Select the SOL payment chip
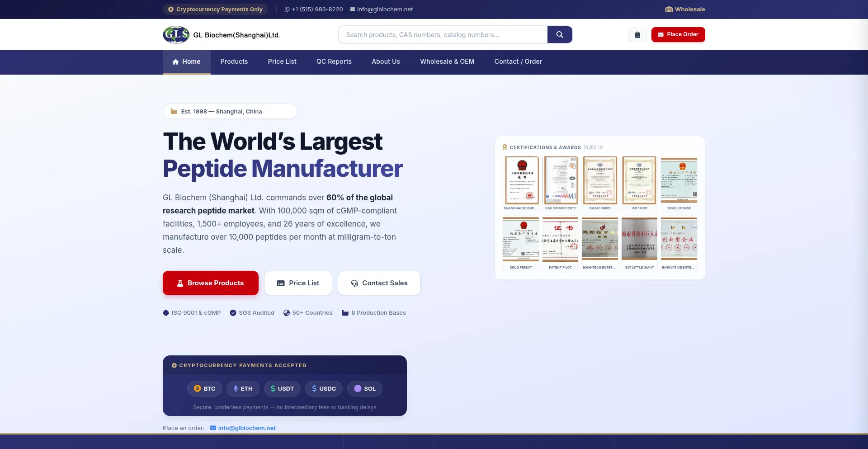 (365, 388)
